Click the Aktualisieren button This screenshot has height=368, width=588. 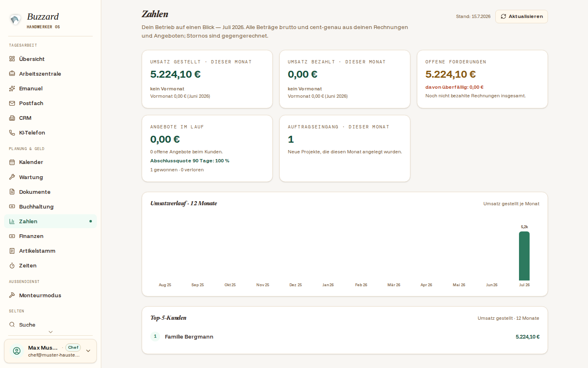tap(521, 16)
